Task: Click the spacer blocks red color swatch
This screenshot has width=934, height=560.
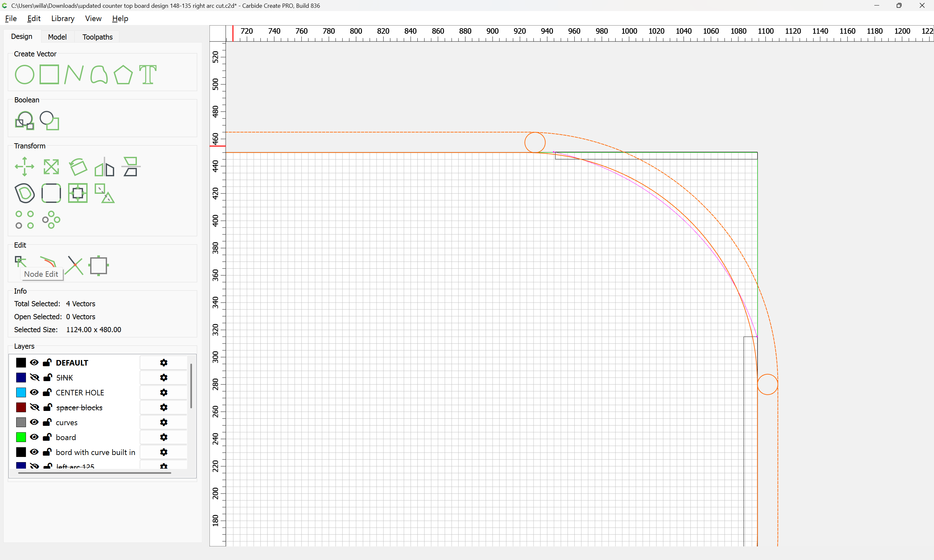Action: click(x=21, y=408)
